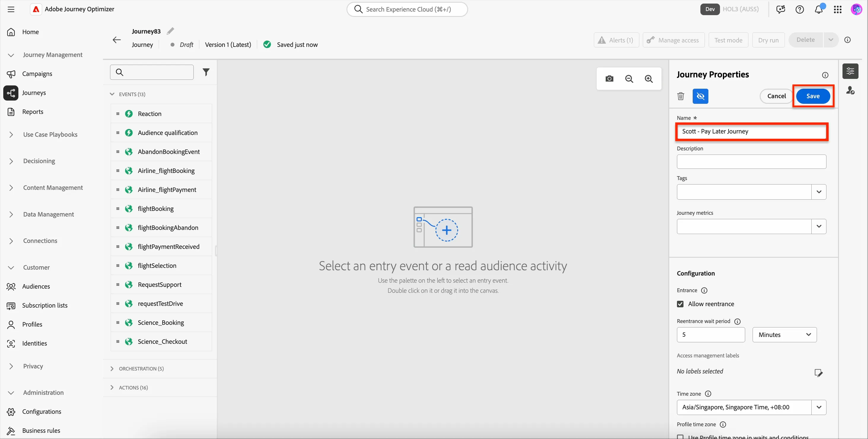The height and width of the screenshot is (439, 868).
Task: Open the Journey metrics dropdown
Action: (819, 226)
